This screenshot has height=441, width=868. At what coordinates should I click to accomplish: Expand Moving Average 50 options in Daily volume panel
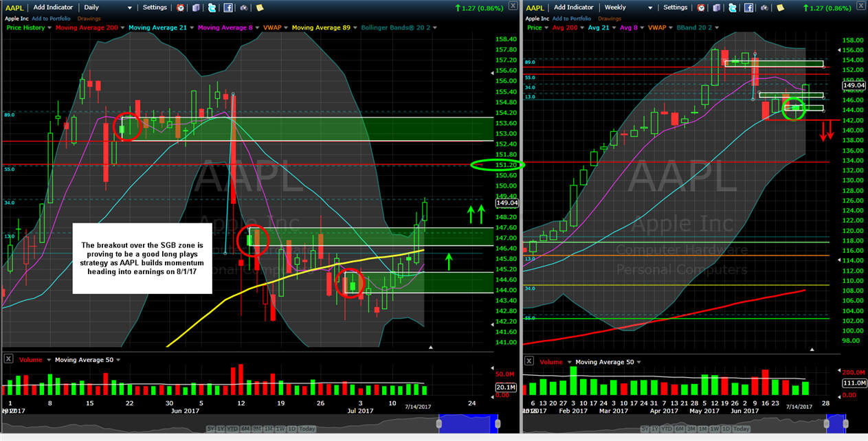(118, 360)
